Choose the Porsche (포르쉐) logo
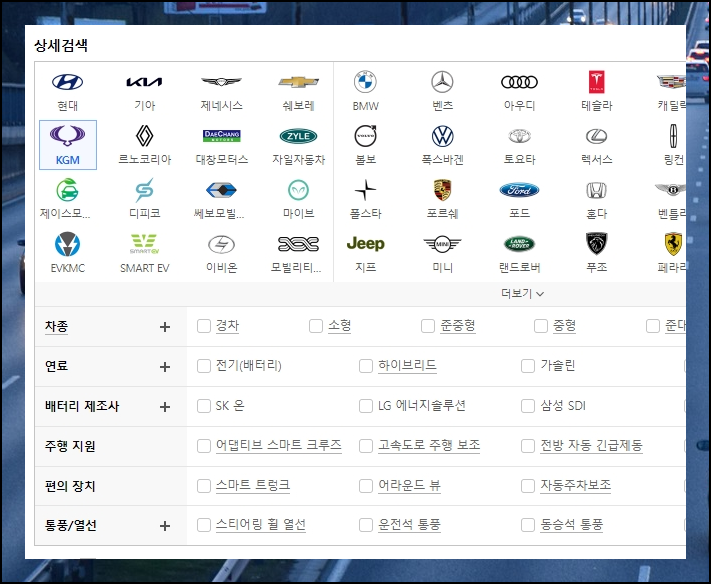 pos(442,190)
